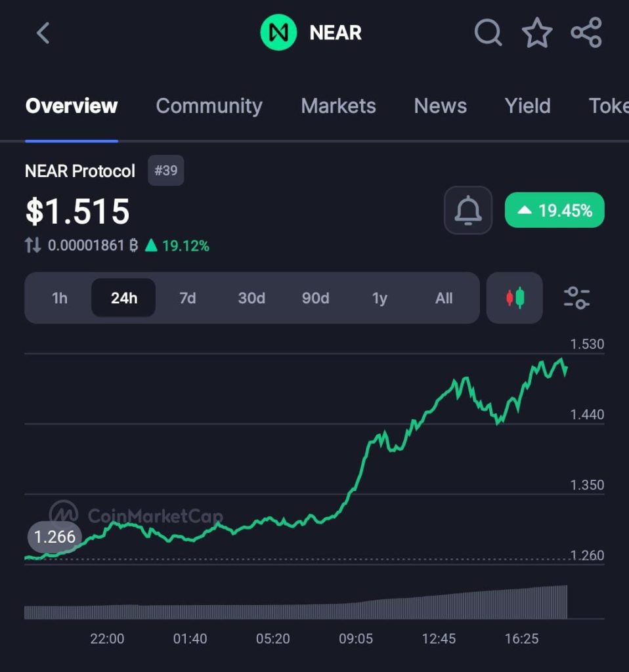Open chart settings sliders icon
The image size is (629, 672).
point(576,298)
